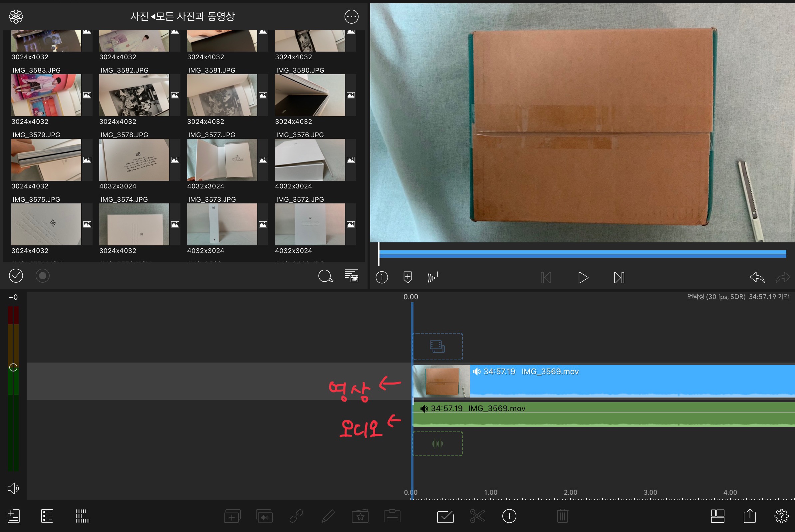Image resolution: width=795 pixels, height=532 pixels.
Task: Open the IMG_3578.JPG photo thumbnail
Action: pos(134,160)
